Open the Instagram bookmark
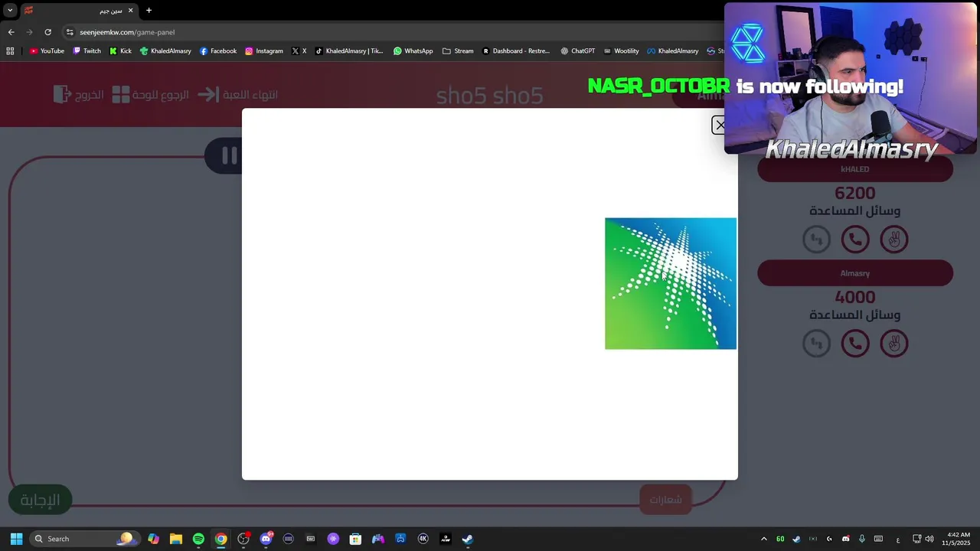 (264, 51)
